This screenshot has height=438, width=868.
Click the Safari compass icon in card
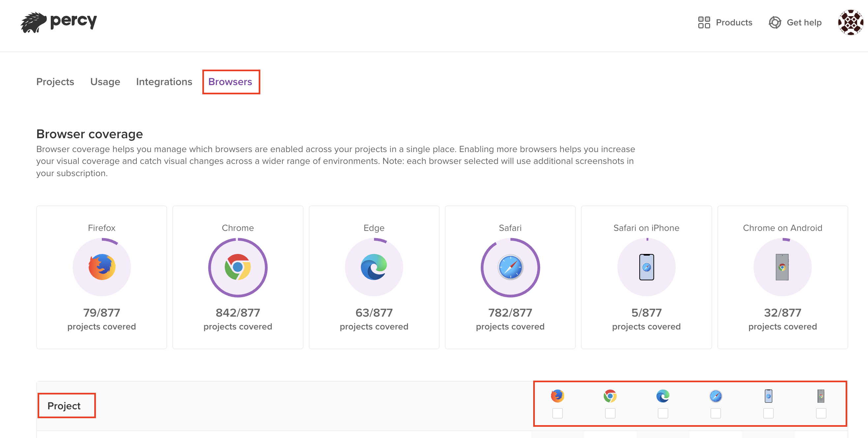[x=510, y=267]
